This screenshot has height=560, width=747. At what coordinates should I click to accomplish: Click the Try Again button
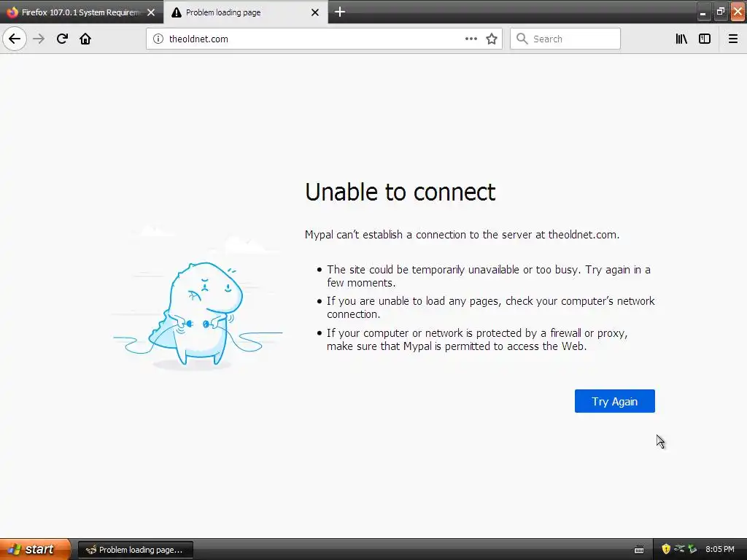614,402
